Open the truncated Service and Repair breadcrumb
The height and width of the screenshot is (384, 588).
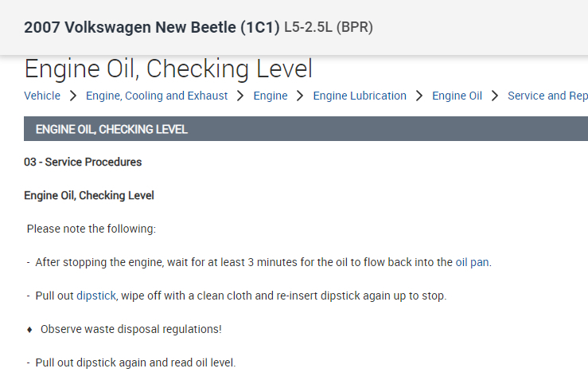coord(547,96)
